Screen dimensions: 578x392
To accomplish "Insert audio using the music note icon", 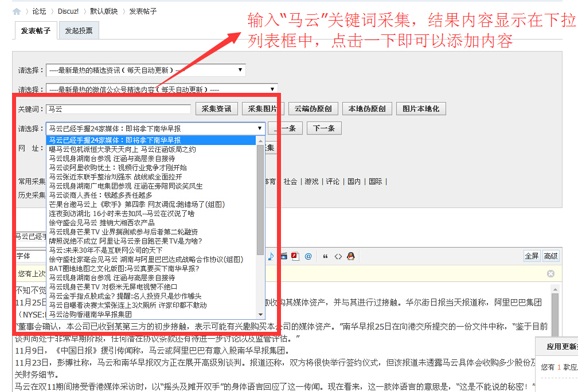I will [270, 256].
